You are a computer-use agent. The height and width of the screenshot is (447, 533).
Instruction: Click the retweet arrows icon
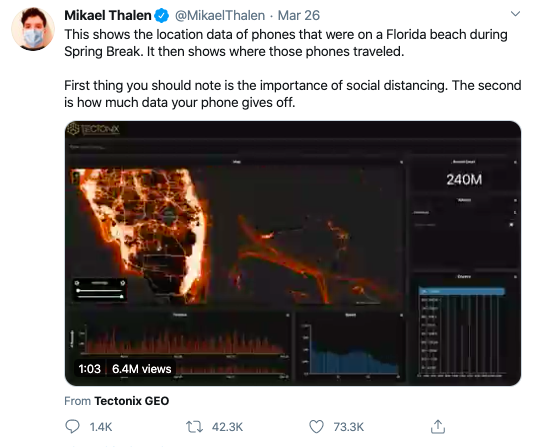pyautogui.click(x=194, y=427)
